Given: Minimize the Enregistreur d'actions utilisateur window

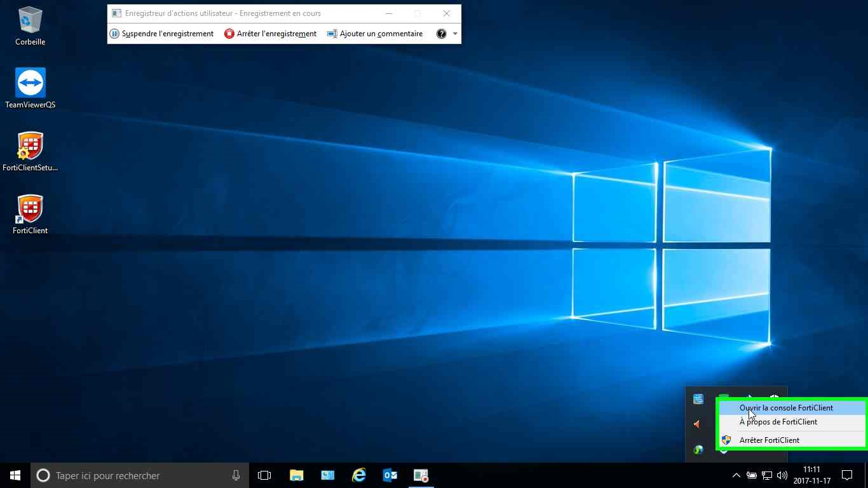Looking at the screenshot, I should [388, 13].
